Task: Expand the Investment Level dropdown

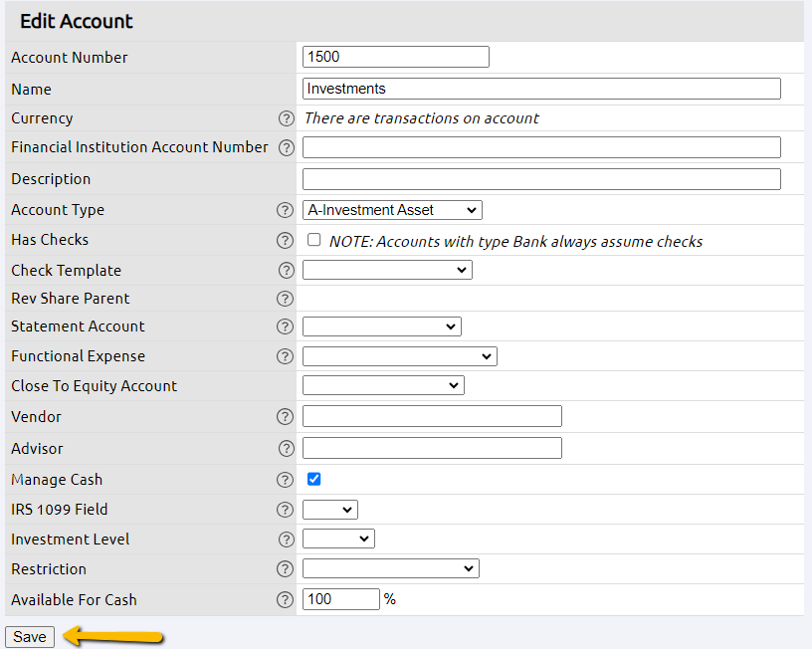Action: pyautogui.click(x=337, y=539)
